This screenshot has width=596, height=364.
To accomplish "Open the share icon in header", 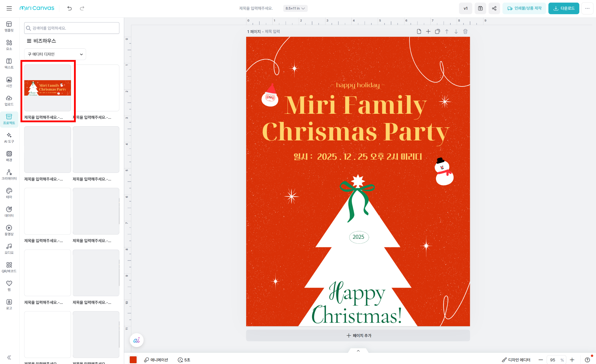I will pos(494,8).
